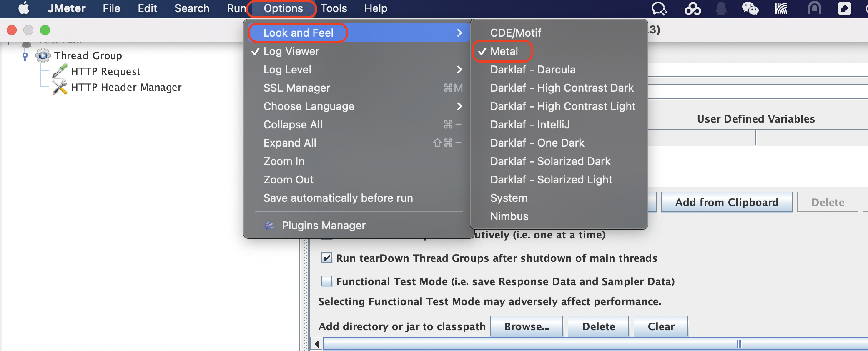Toggle Run tearDown Thread Groups checkbox

click(327, 258)
